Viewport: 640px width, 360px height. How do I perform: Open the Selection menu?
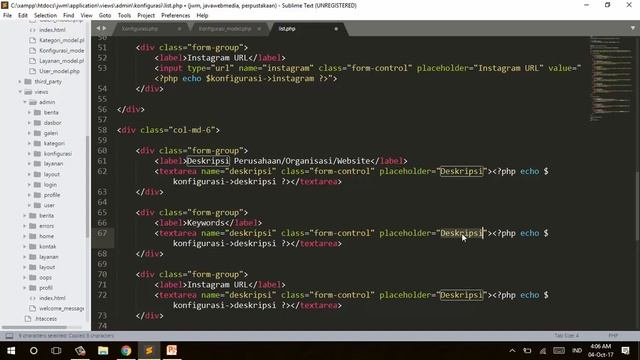45,16
